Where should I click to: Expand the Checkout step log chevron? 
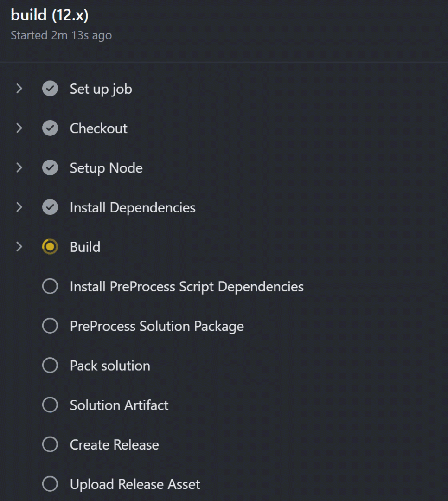point(19,128)
